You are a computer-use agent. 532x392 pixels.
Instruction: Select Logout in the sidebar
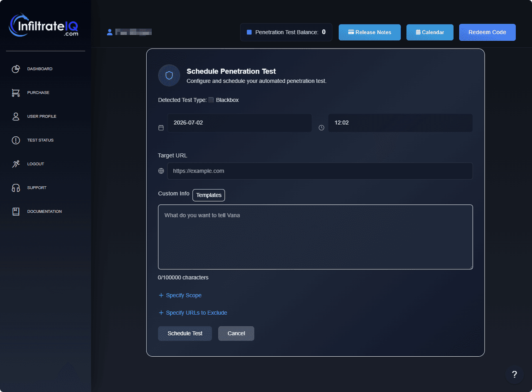35,164
